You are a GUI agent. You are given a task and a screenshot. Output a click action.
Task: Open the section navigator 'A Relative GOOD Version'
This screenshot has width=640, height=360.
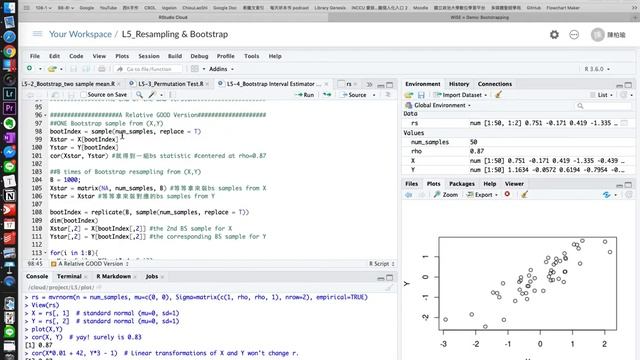coord(90,264)
